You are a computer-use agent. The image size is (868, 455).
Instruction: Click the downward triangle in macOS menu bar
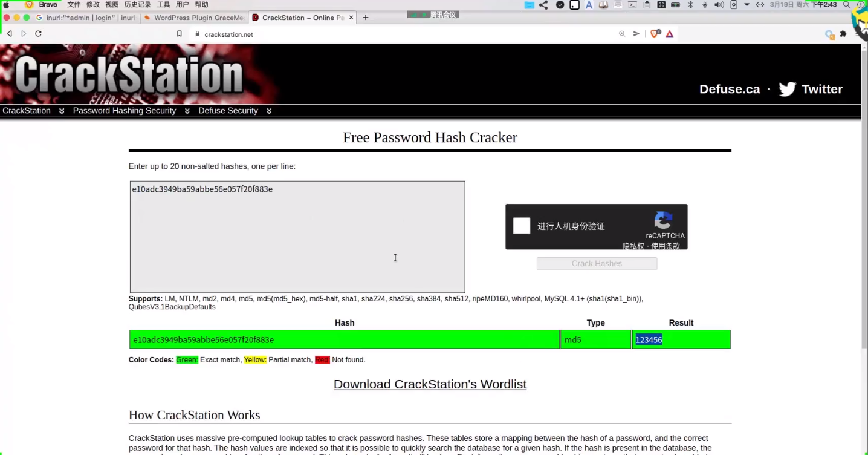(747, 5)
